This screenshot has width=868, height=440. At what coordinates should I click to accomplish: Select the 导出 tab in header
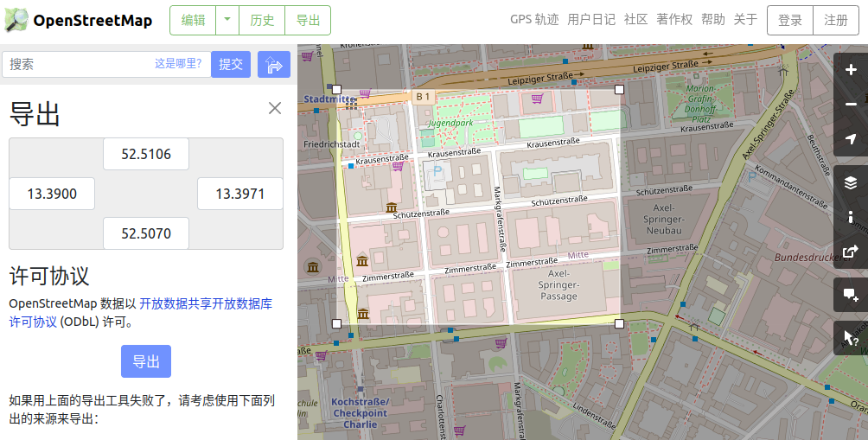308,20
